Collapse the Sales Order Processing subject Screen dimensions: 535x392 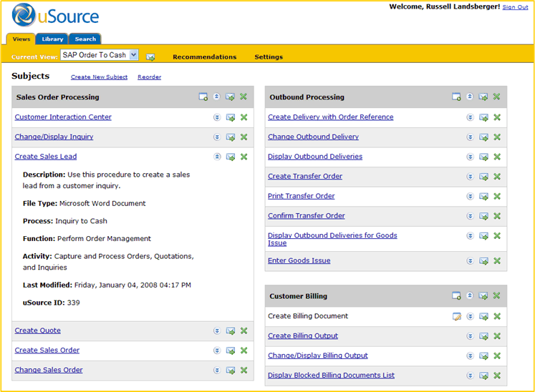217,97
